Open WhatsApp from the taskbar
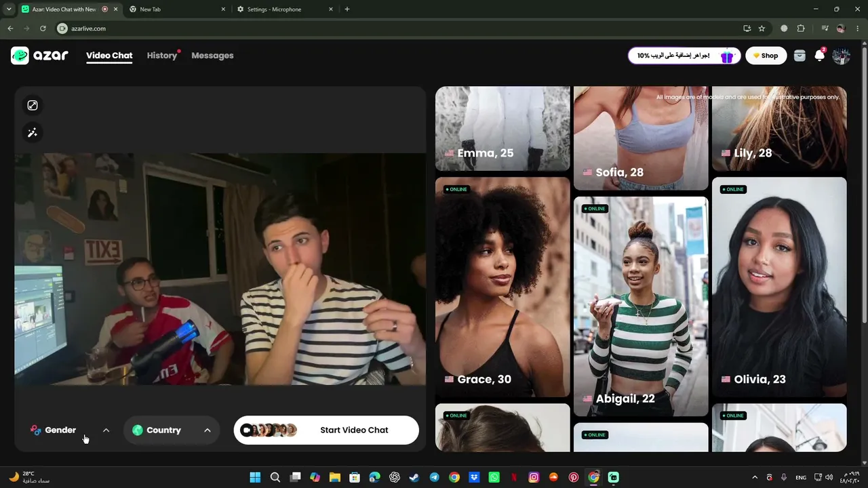 [x=494, y=477]
